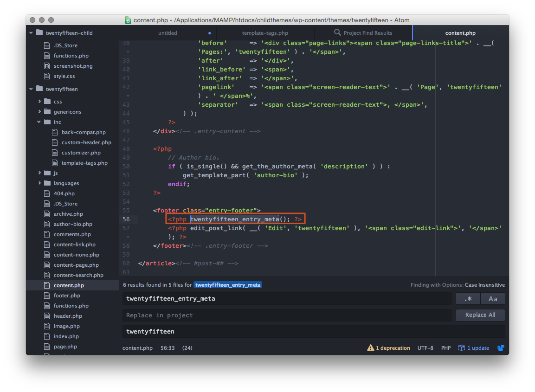This screenshot has width=535, height=392.
Task: Open page.php in tree
Action: 65,347
